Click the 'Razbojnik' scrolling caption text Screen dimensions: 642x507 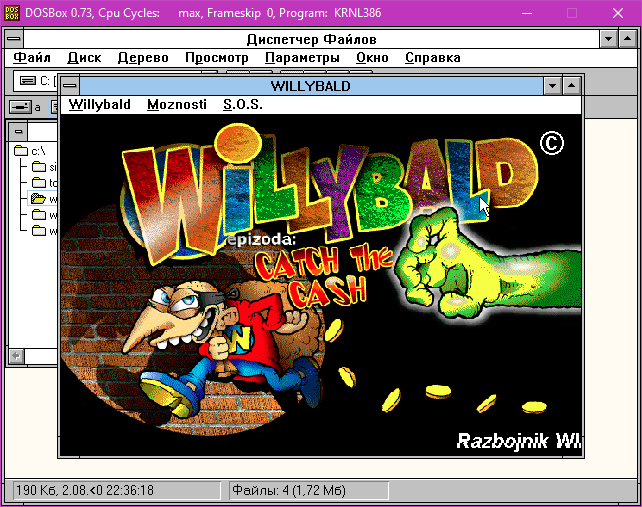[x=518, y=441]
